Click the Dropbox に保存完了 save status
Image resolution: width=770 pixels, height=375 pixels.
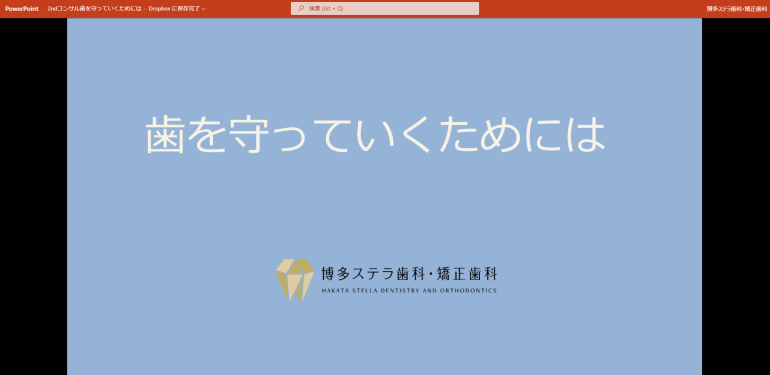[174, 9]
